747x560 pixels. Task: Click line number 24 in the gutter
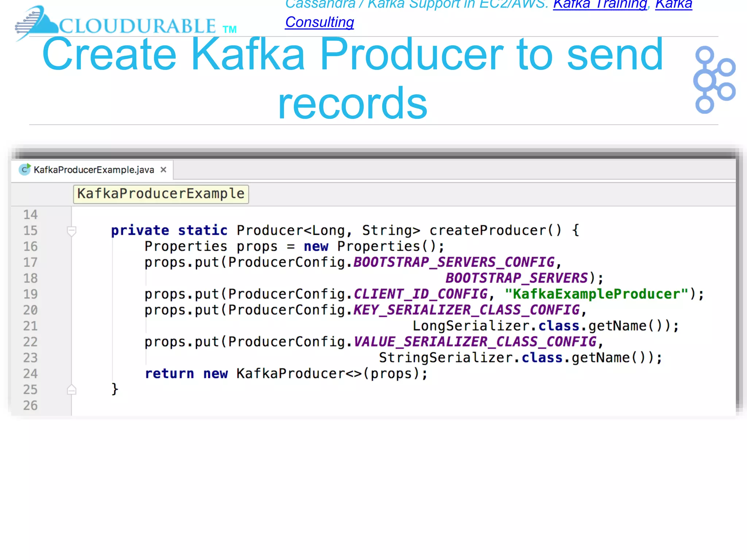point(30,374)
